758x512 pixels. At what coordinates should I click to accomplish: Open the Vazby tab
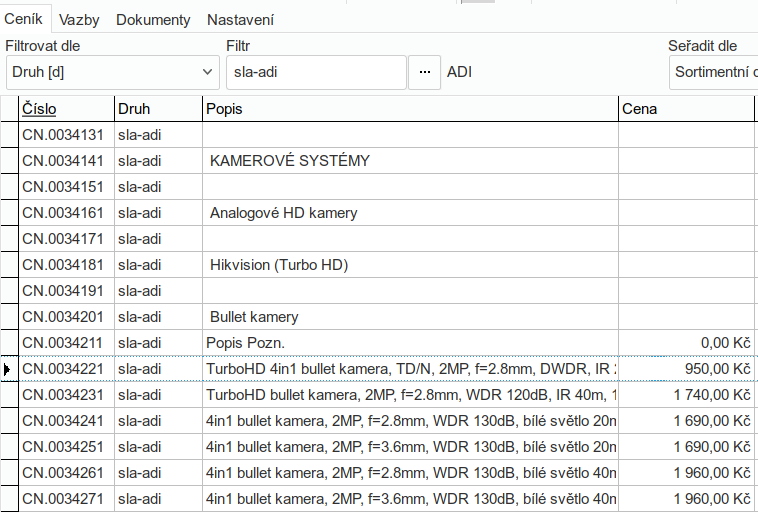pos(78,20)
